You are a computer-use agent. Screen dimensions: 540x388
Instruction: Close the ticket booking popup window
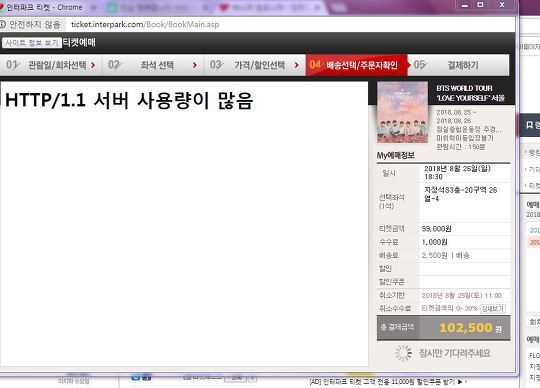(x=502, y=5)
